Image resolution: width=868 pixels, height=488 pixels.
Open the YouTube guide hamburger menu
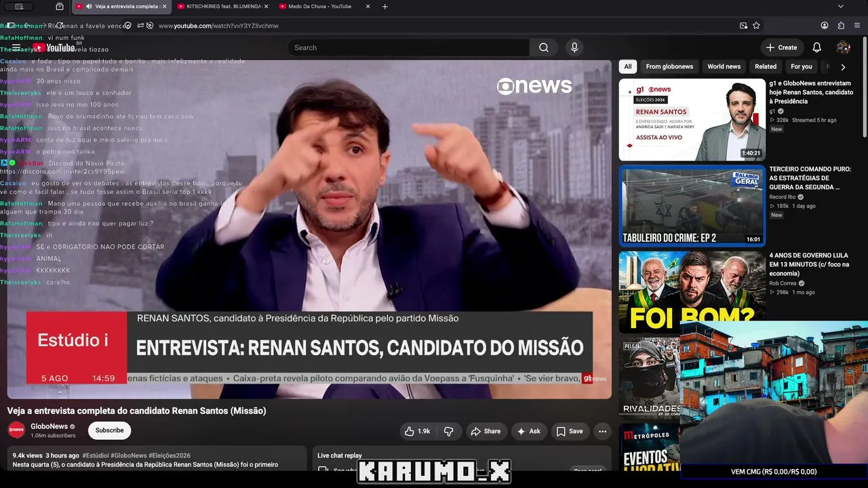pos(16,47)
